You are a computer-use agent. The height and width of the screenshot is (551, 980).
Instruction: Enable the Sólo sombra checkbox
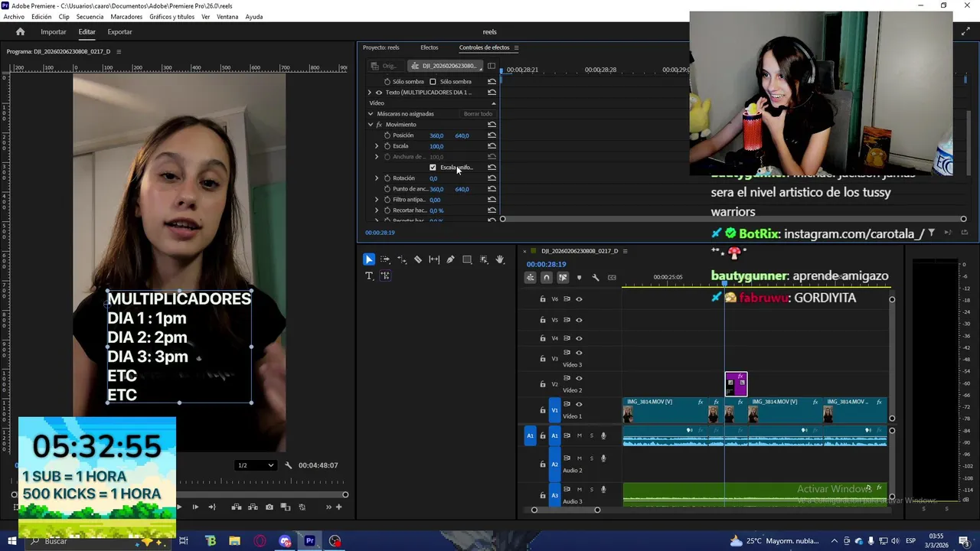coord(433,82)
